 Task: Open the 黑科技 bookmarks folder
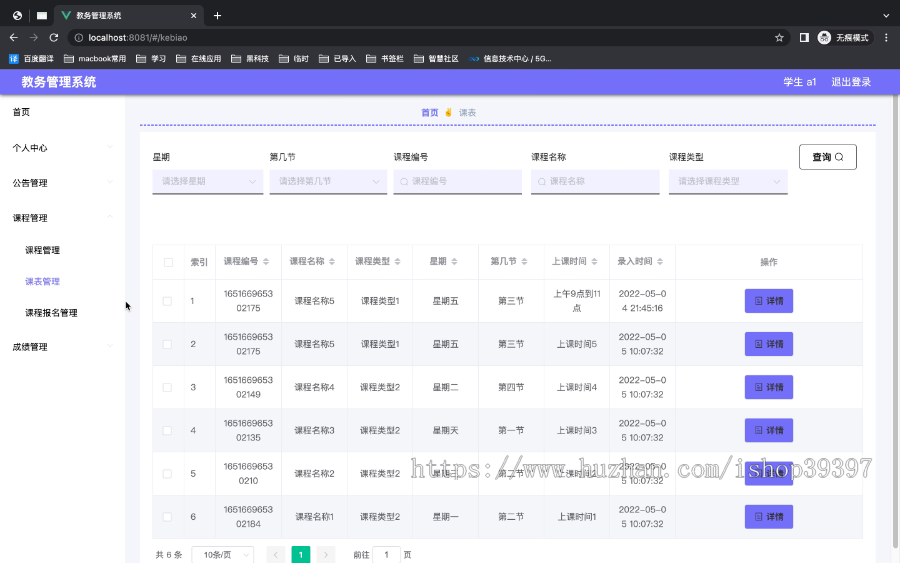250,59
